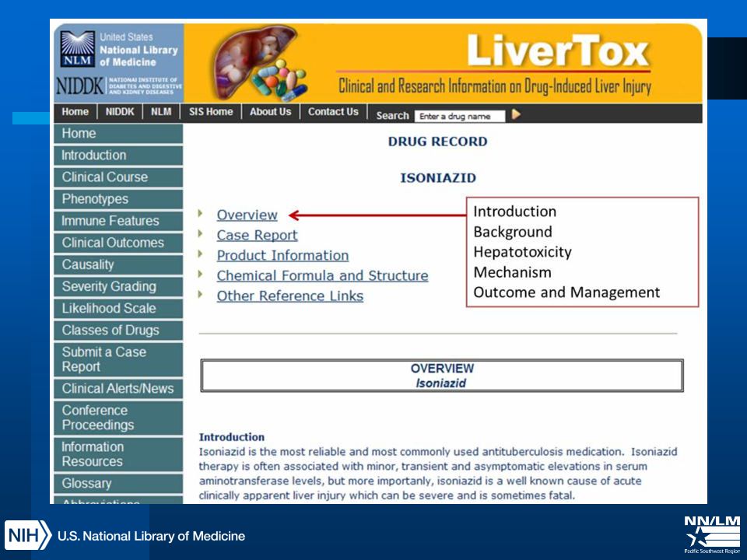Click the NN/LM logo

coord(712,534)
